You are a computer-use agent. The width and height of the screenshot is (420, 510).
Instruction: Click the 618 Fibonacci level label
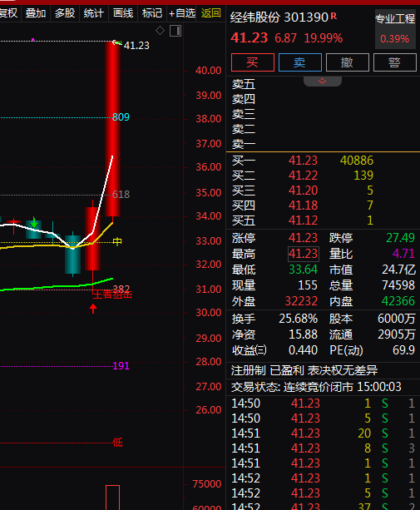click(x=121, y=195)
